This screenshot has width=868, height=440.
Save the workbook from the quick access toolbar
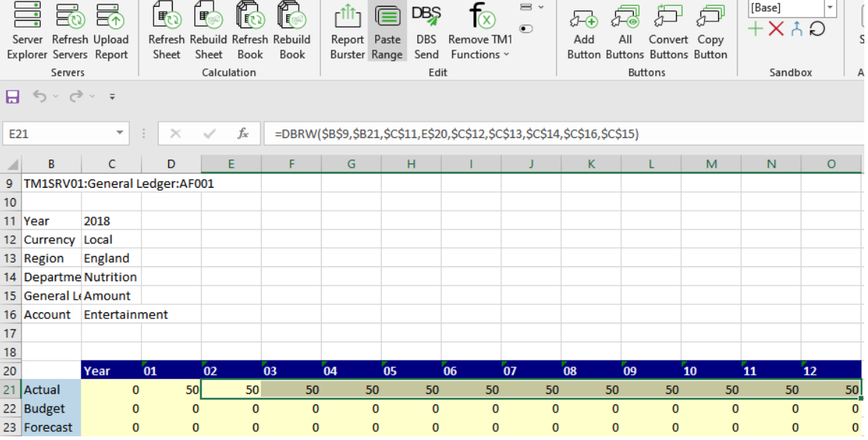12,96
